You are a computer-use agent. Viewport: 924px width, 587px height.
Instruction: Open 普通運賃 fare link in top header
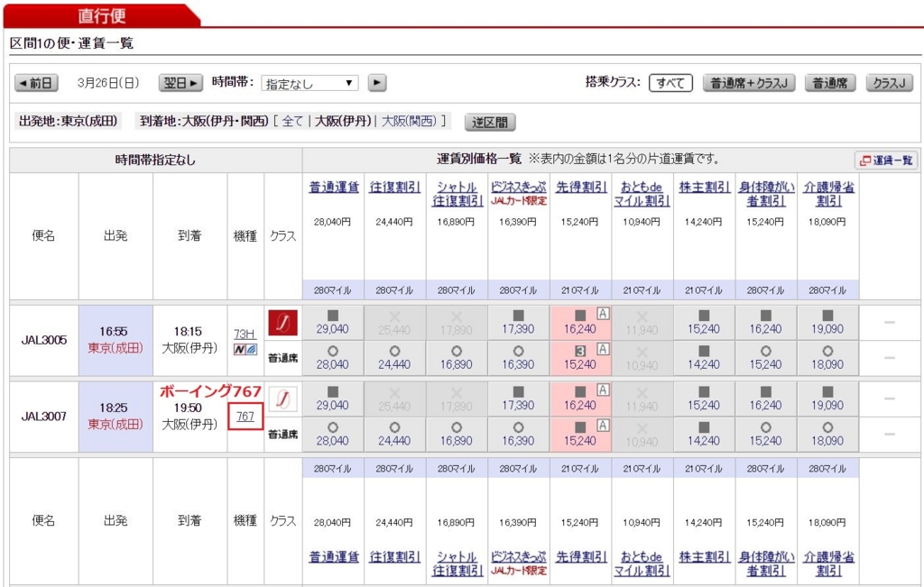pos(334,188)
